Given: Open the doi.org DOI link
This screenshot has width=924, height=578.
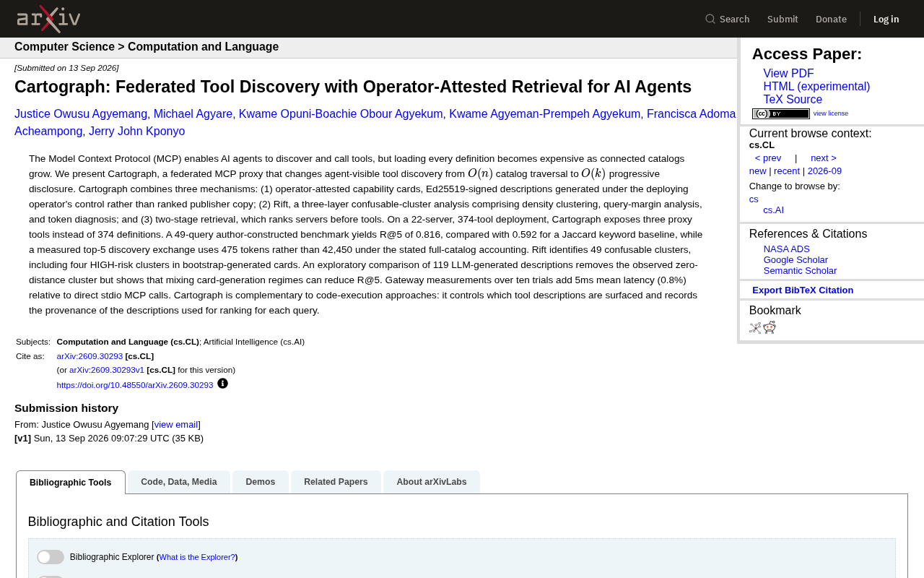Looking at the screenshot, I should (x=135, y=385).
